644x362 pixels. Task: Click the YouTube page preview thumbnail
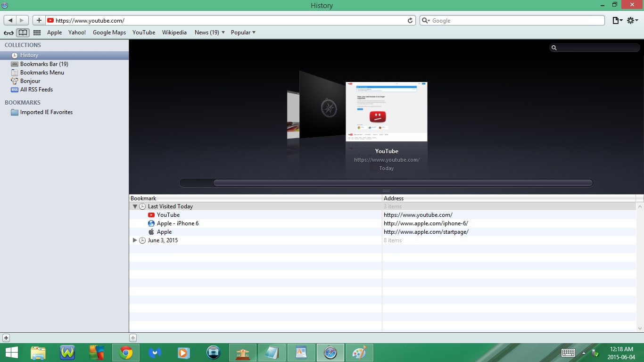click(387, 112)
